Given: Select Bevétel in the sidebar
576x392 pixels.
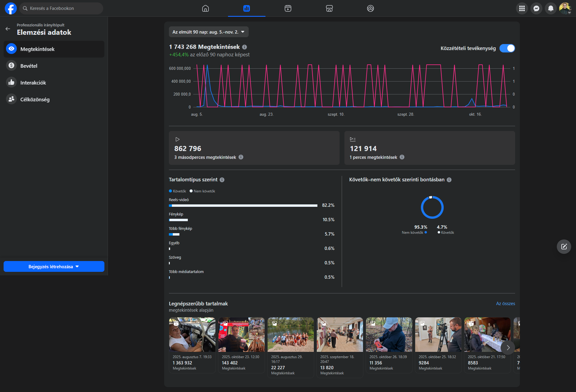Looking at the screenshot, I should 29,66.
